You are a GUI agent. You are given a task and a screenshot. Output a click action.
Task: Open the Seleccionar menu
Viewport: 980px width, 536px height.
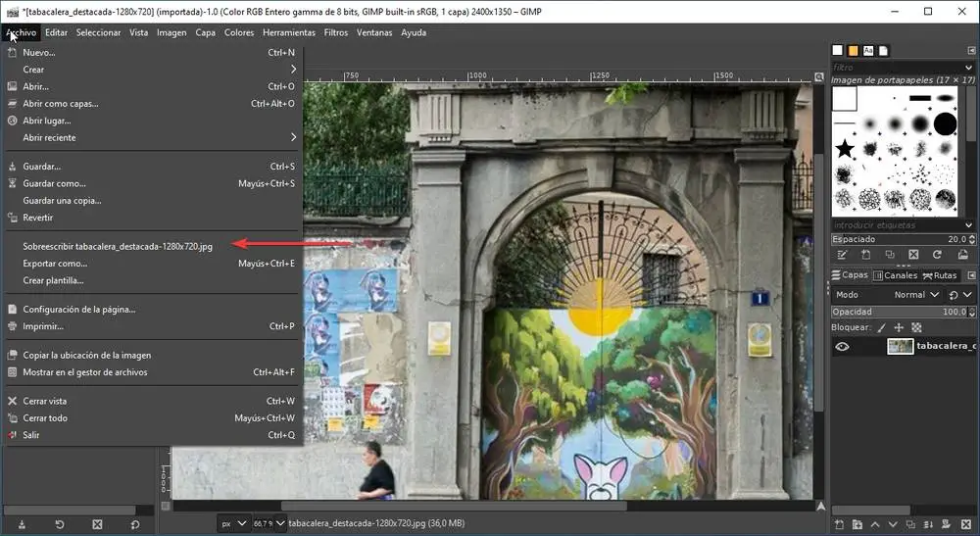[x=98, y=32]
